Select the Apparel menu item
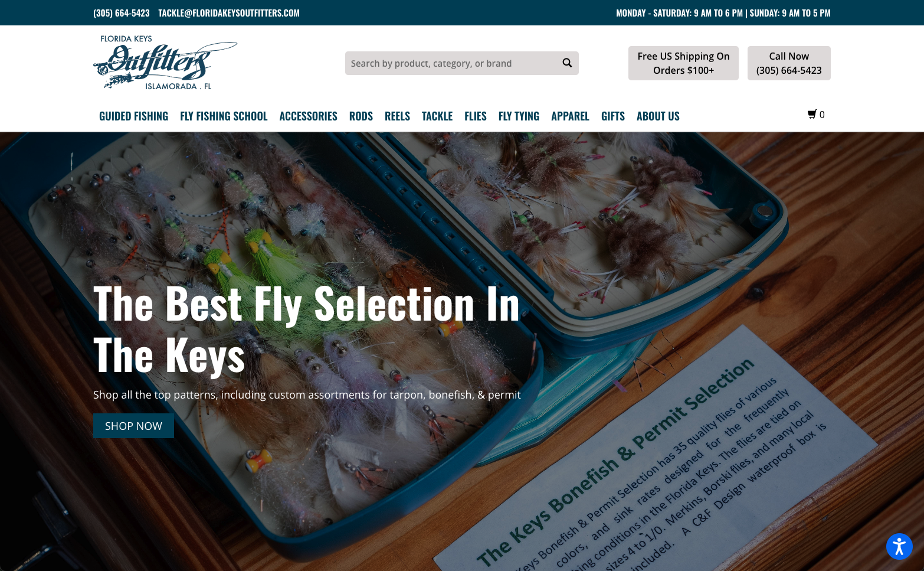 point(570,116)
